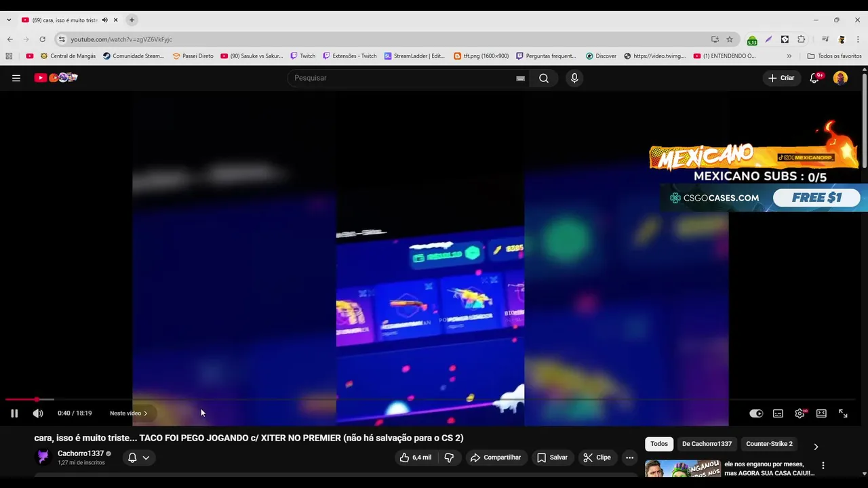This screenshot has height=488, width=868.
Task: Toggle autoplay switch in player
Action: 756,413
